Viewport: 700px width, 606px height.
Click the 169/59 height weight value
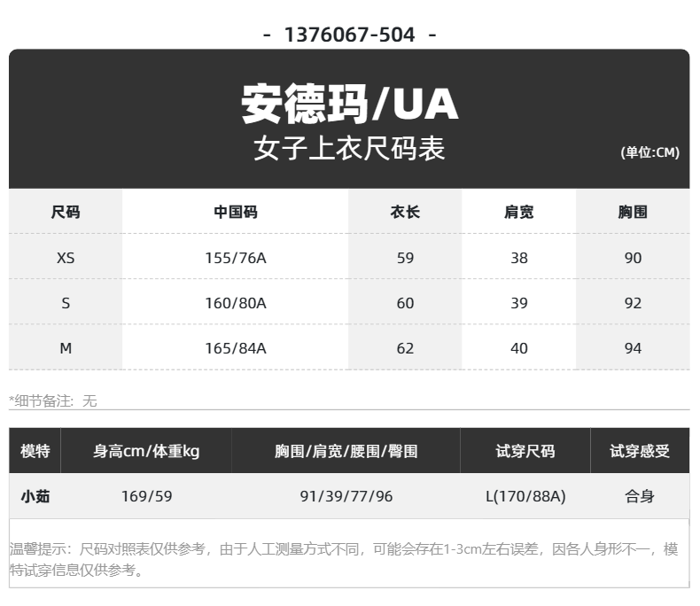[x=147, y=496]
